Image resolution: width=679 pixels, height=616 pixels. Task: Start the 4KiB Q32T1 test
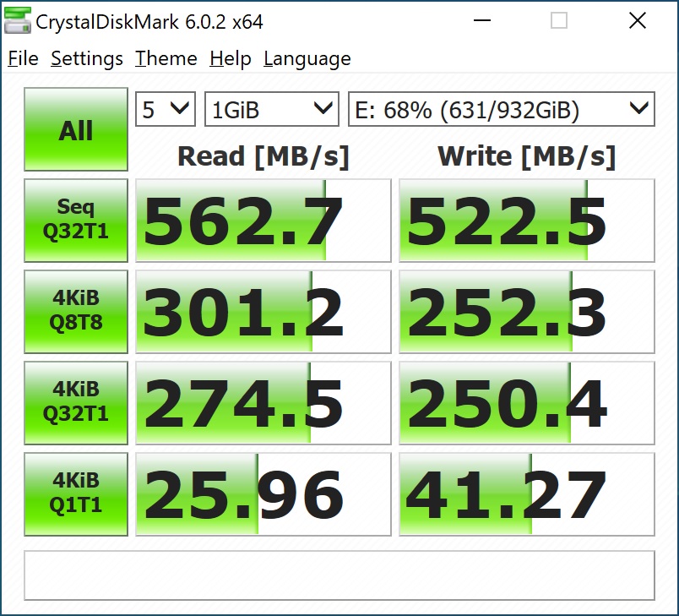coord(76,403)
